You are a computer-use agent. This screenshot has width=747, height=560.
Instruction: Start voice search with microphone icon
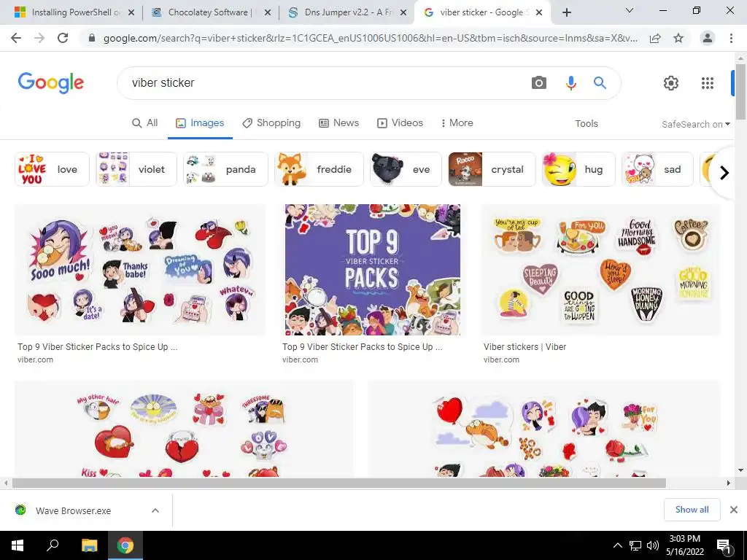[570, 83]
